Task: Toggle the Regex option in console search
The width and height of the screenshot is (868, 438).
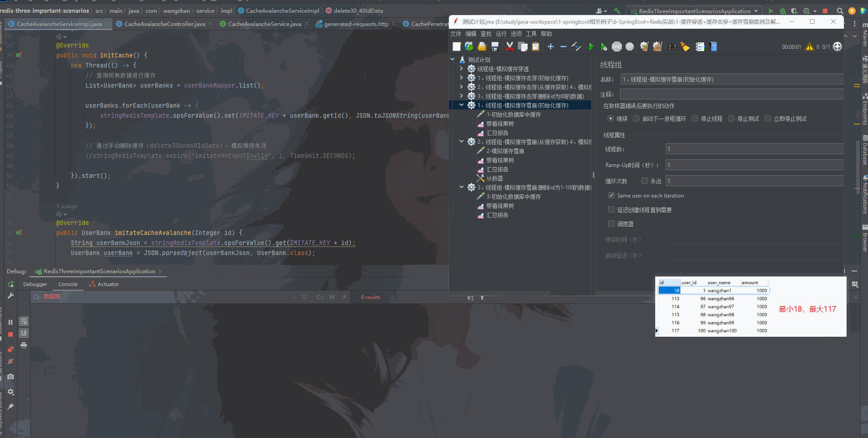Action: pos(344,297)
